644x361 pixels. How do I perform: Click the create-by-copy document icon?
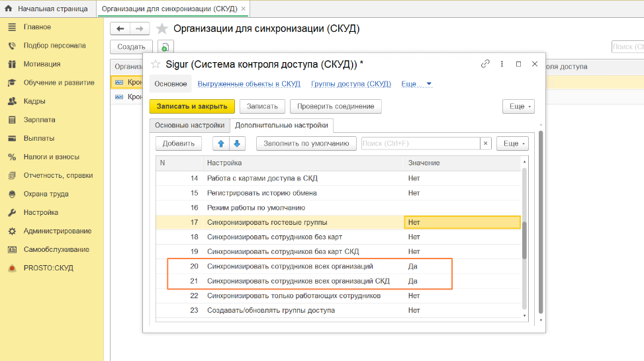(x=165, y=47)
